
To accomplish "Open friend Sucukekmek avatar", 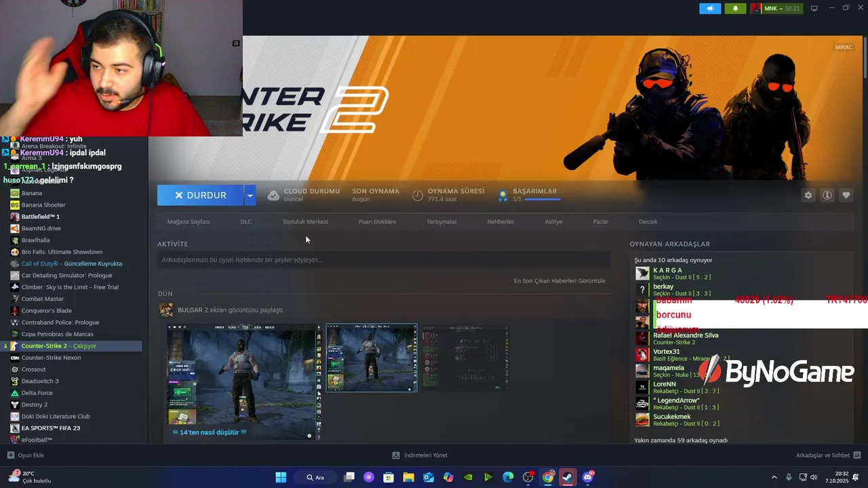I will (x=642, y=420).
